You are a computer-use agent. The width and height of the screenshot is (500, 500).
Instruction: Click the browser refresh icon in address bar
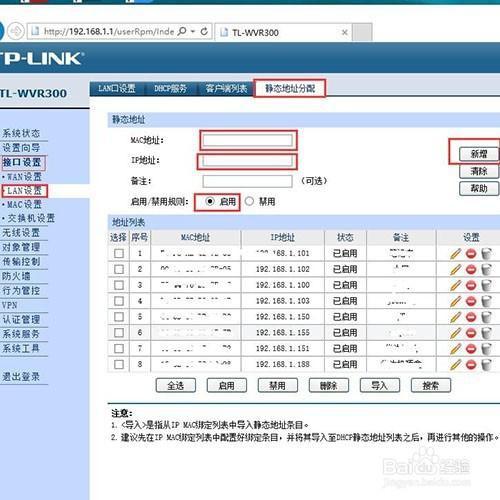(204, 32)
